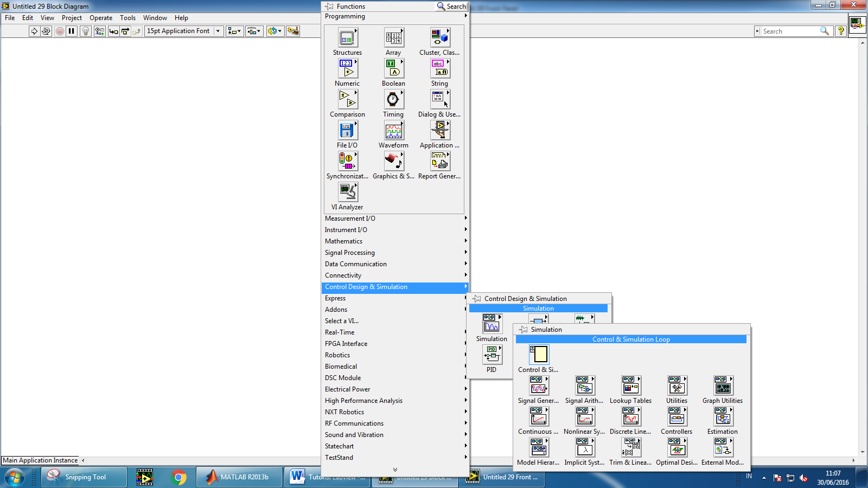Open the Distribute Objects dropdown
The image size is (868, 488).
click(254, 31)
